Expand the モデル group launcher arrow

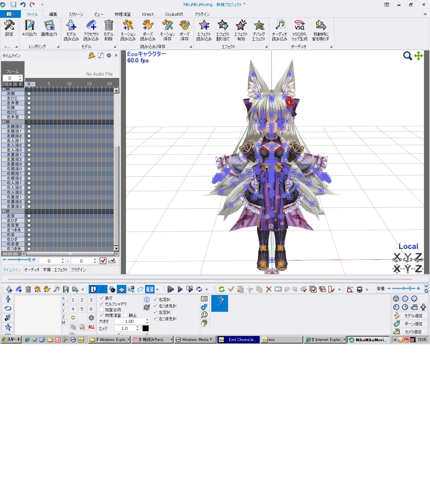pyautogui.click(x=115, y=47)
